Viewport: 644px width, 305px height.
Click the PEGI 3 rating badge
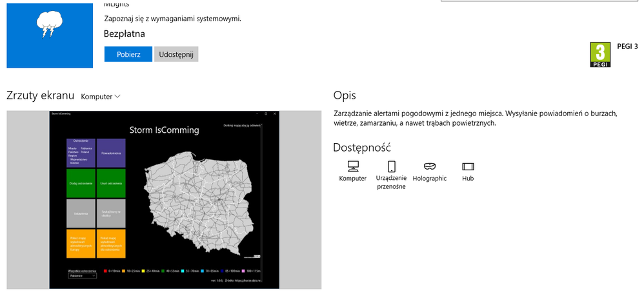click(600, 55)
